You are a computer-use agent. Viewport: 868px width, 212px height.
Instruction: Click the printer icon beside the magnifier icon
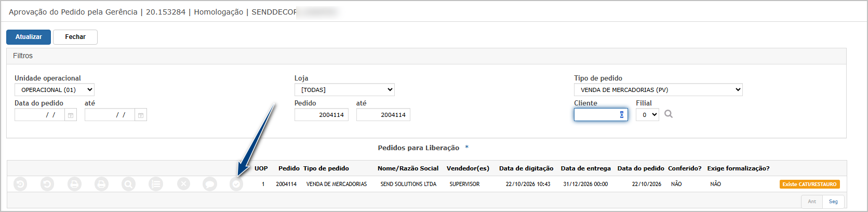click(x=101, y=184)
